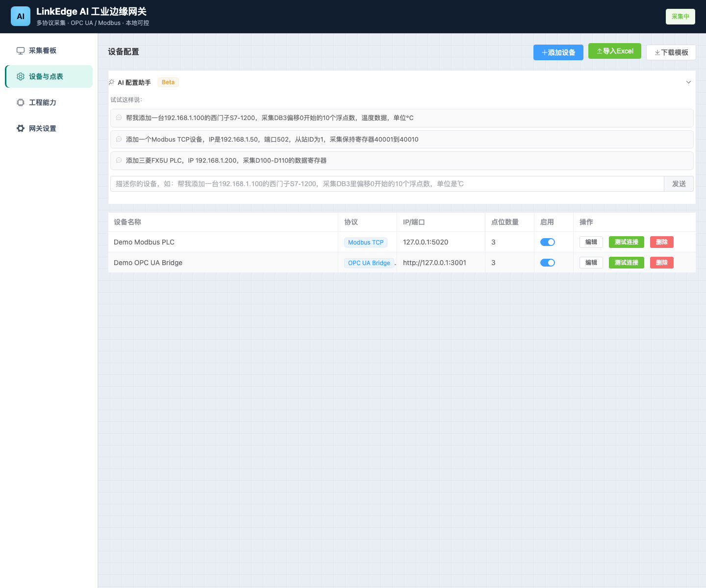Click the Demo OPC UA Bridge device name

pyautogui.click(x=148, y=263)
